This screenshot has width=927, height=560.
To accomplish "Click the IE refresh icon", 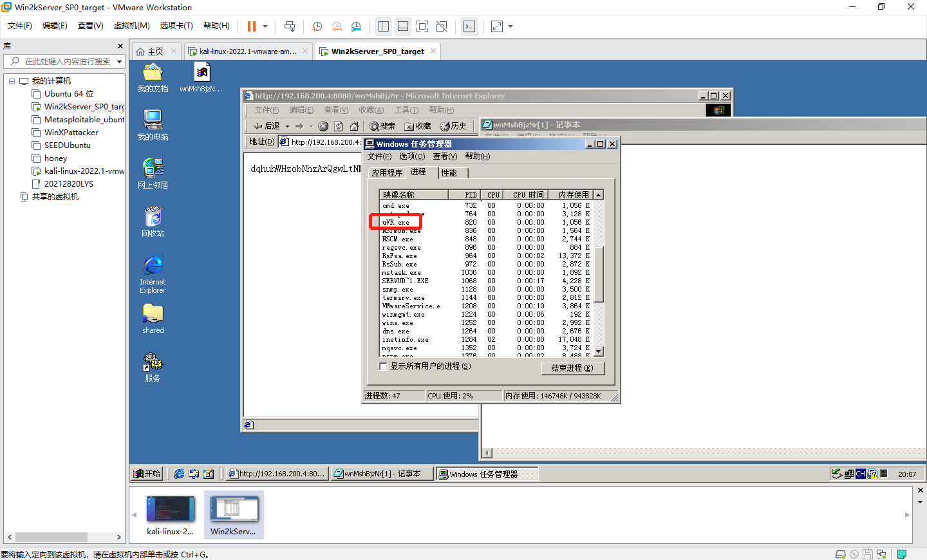I will (339, 126).
